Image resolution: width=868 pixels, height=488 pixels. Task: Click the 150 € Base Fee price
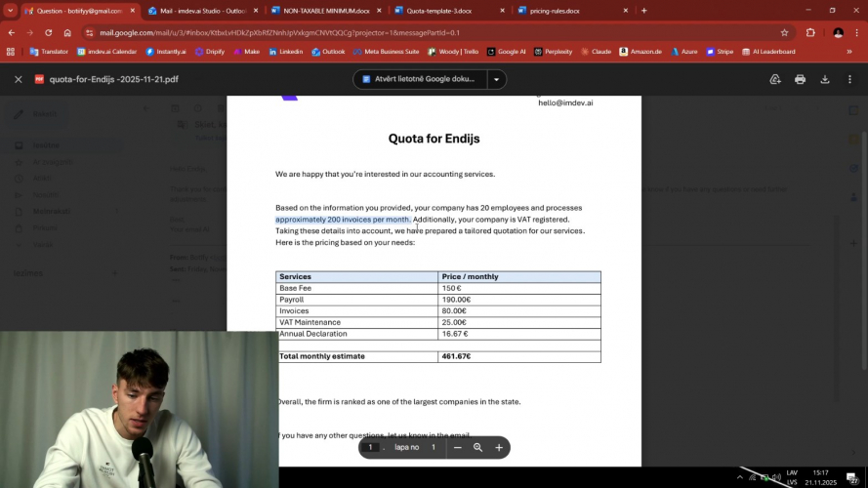point(451,288)
